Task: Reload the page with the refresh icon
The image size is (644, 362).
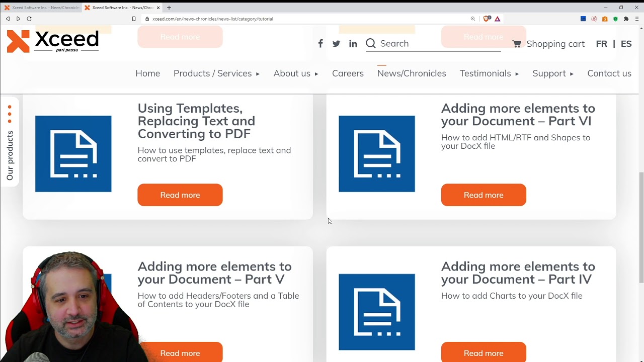Action: coord(29,19)
